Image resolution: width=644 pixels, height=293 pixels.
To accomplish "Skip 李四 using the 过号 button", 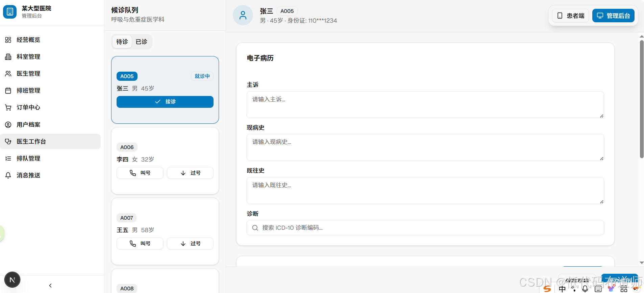I will pyautogui.click(x=190, y=173).
